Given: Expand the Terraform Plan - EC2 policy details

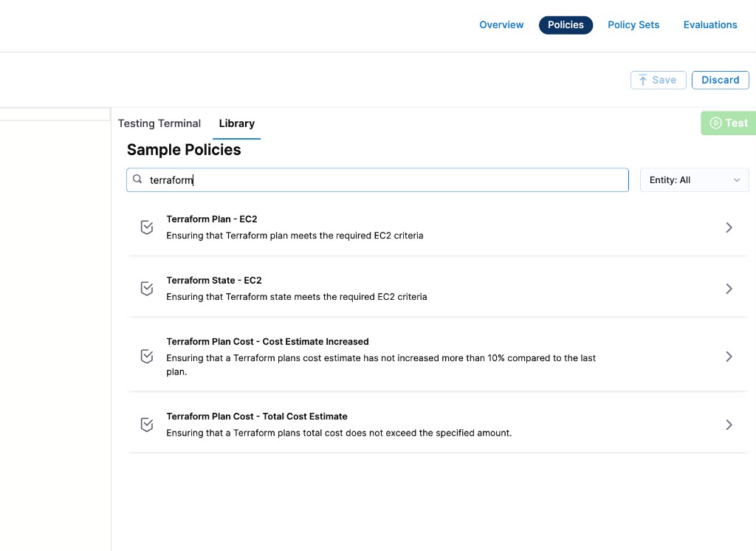Looking at the screenshot, I should (x=729, y=227).
